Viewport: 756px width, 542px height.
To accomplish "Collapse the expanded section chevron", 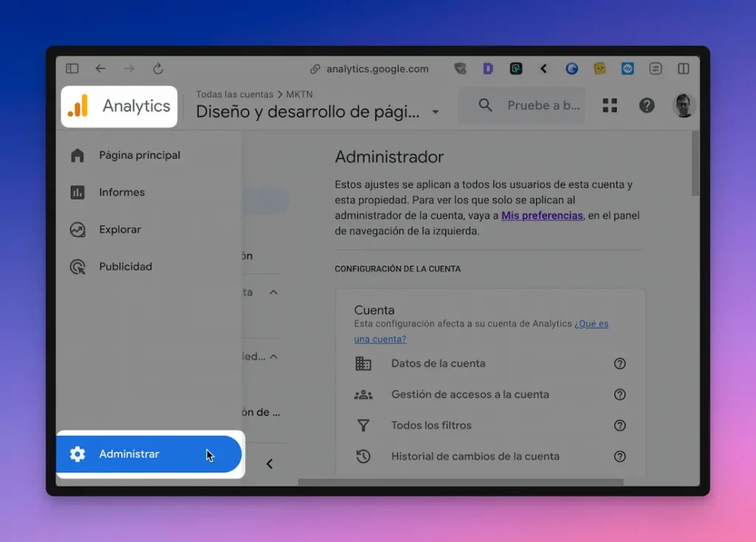I will coord(272,292).
